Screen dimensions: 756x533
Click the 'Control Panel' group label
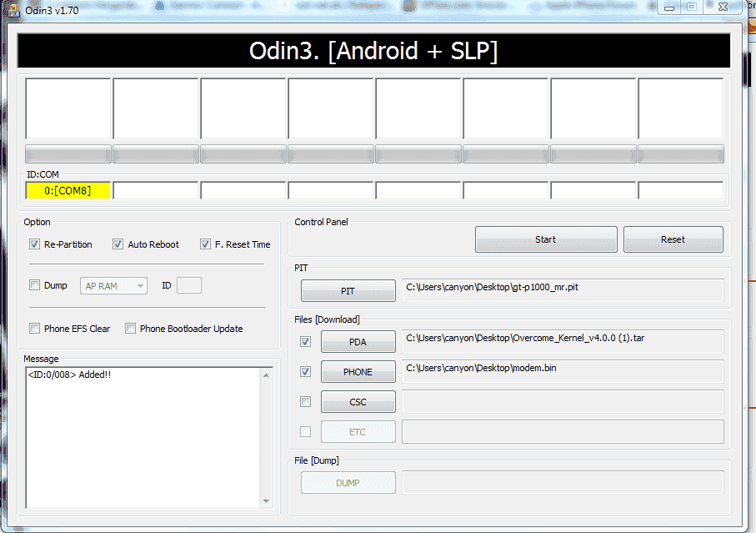(321, 222)
